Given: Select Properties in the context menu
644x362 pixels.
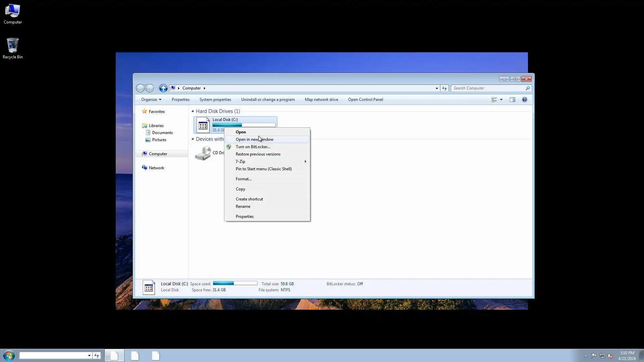Looking at the screenshot, I should pos(245,217).
